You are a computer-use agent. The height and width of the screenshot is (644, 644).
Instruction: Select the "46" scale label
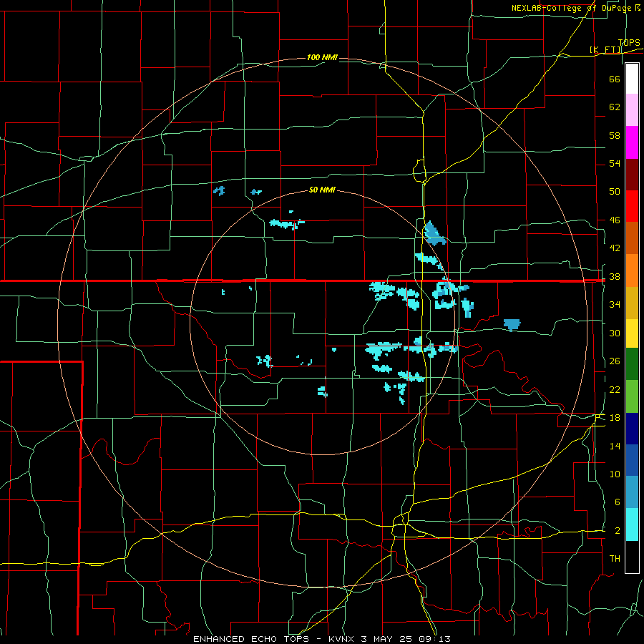615,220
